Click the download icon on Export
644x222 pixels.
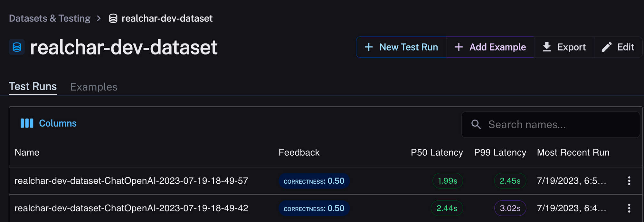547,47
